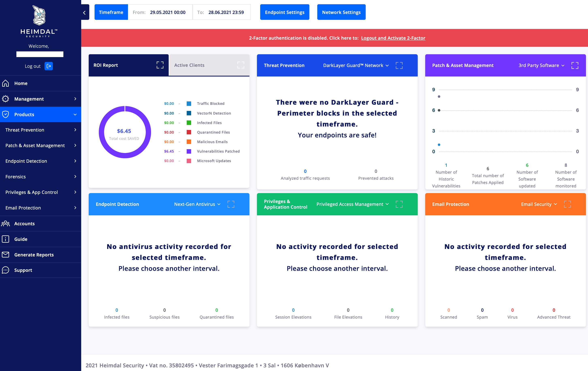Click the $6.45 Total cost SAVED value
The image size is (588, 371).
coord(124,131)
